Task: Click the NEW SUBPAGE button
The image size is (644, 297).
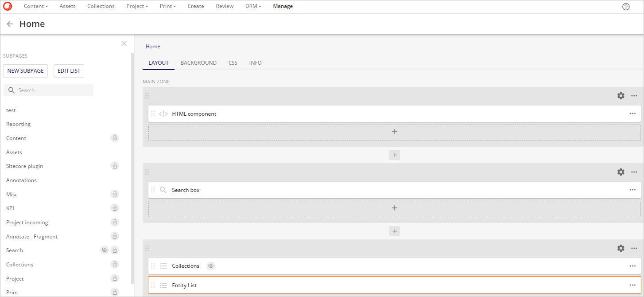Action: coord(25,71)
